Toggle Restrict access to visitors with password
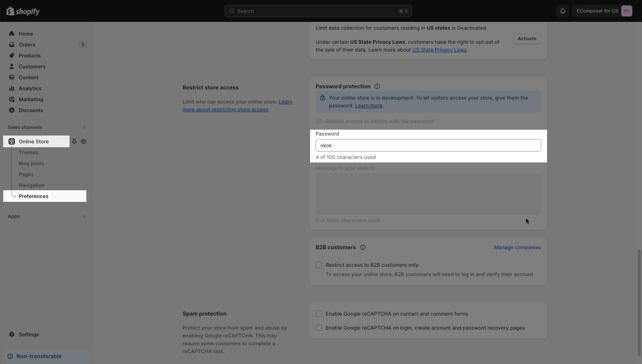642x364 pixels. point(319,121)
